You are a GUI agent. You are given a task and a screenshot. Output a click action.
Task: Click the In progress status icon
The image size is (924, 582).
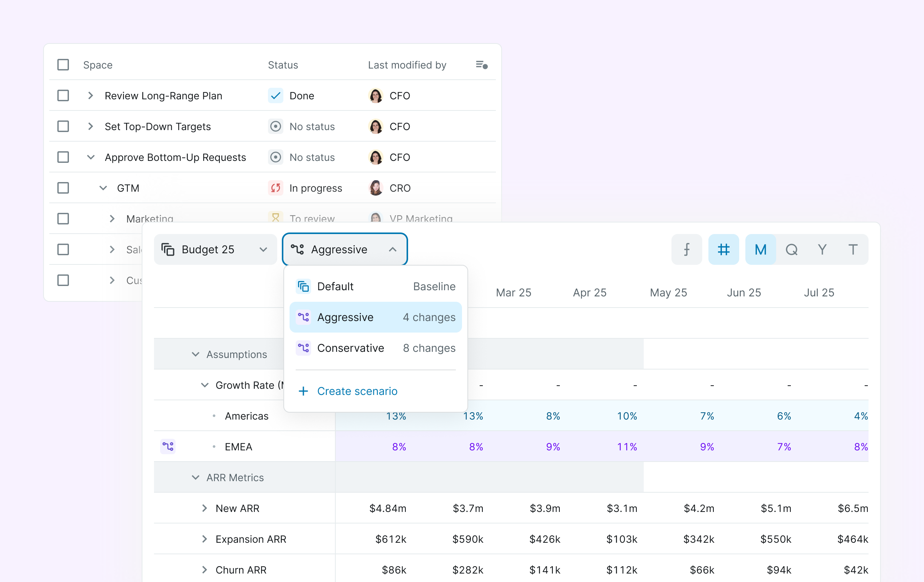tap(276, 188)
